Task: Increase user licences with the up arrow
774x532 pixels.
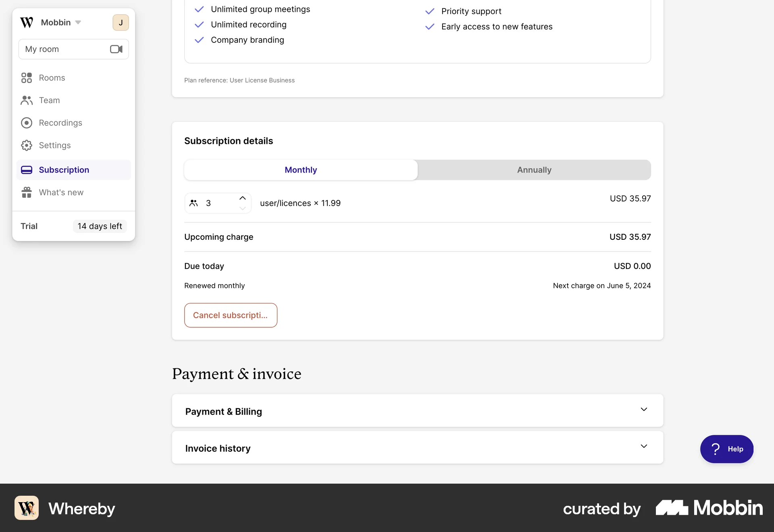Action: [243, 198]
